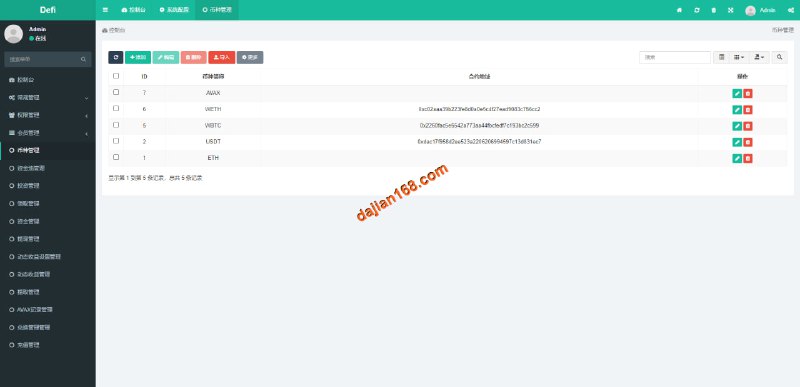The width and height of the screenshot is (800, 387).
Task: Click the dark refresh button above table
Action: pyautogui.click(x=116, y=58)
